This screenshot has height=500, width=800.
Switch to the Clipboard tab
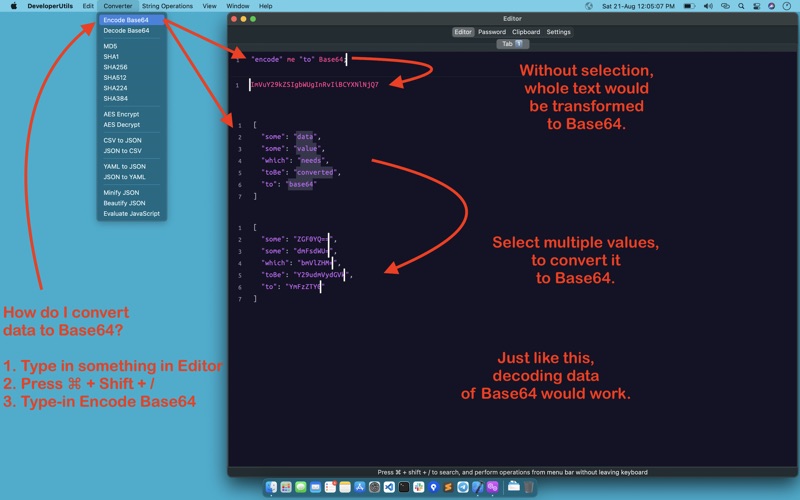(526, 32)
